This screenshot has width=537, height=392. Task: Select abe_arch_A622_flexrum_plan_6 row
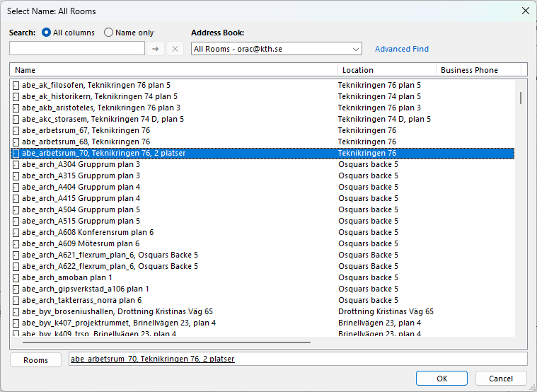click(x=262, y=266)
